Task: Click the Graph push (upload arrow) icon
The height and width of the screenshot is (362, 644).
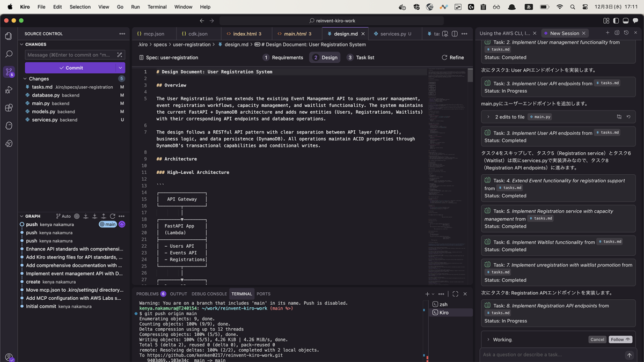Action: [104, 216]
